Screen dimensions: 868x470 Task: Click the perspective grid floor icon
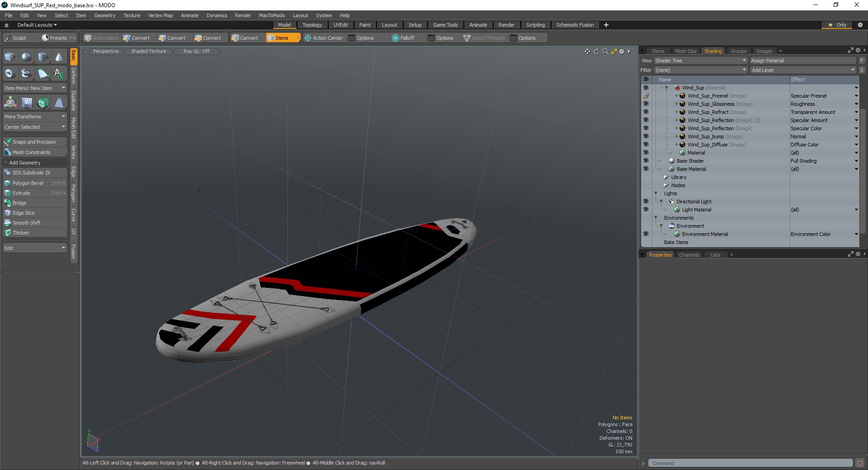(x=59, y=103)
